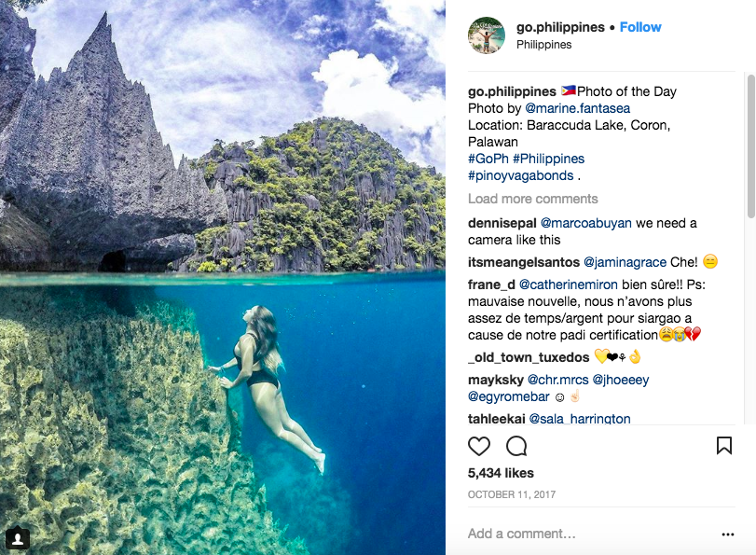Open the @marcoabuyan mention
This screenshot has height=555, width=756.
(586, 223)
